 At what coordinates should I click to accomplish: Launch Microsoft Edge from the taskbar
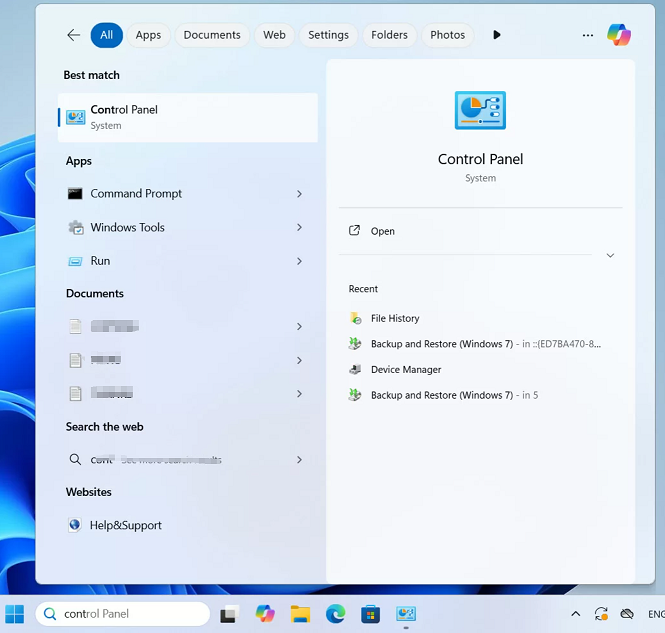pos(335,613)
